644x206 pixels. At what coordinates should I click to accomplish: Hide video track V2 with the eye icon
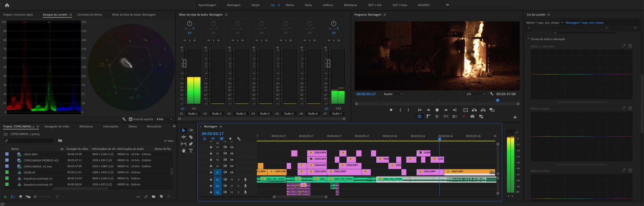232,166
